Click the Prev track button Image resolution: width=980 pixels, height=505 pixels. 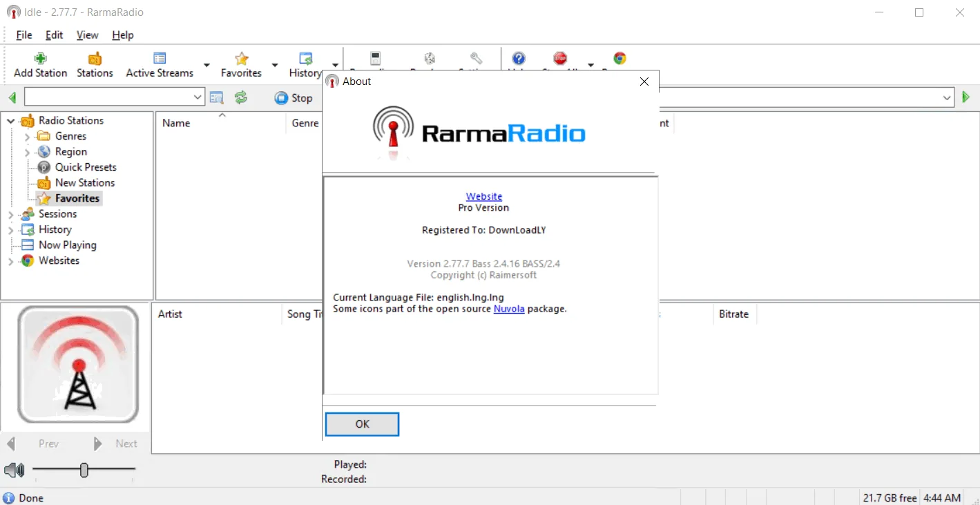(x=33, y=444)
